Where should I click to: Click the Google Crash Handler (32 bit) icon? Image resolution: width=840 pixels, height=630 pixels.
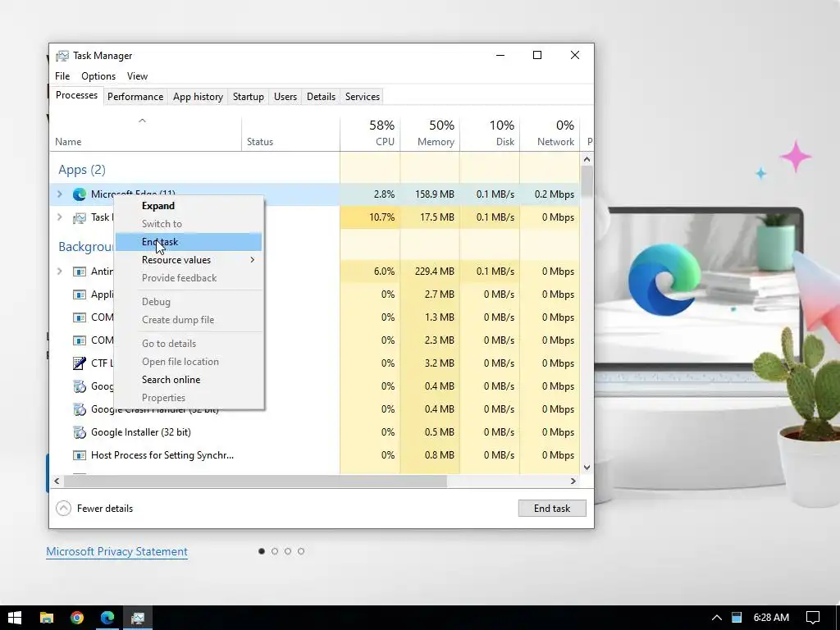point(80,409)
